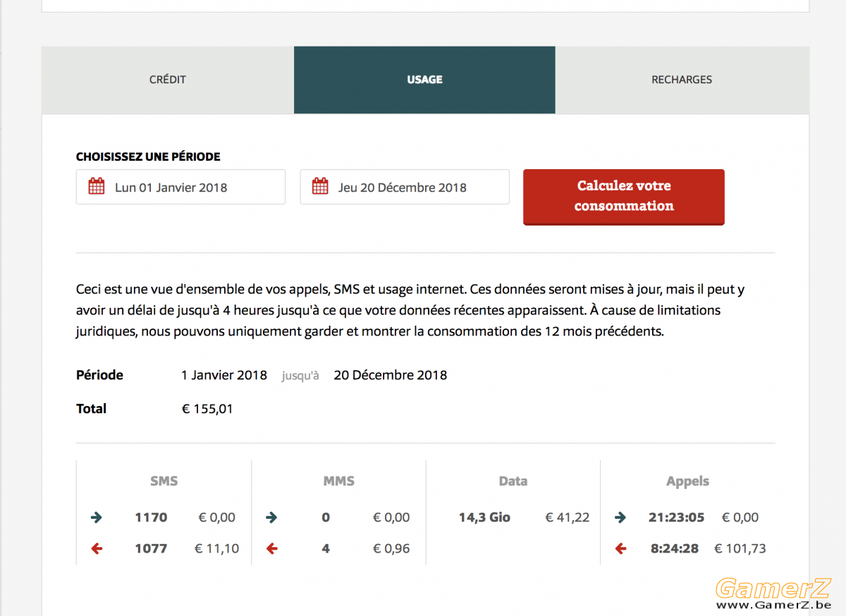Screen dimensions: 846x616
Task: Click the data volume 14,3 Gio
Action: tap(484, 517)
